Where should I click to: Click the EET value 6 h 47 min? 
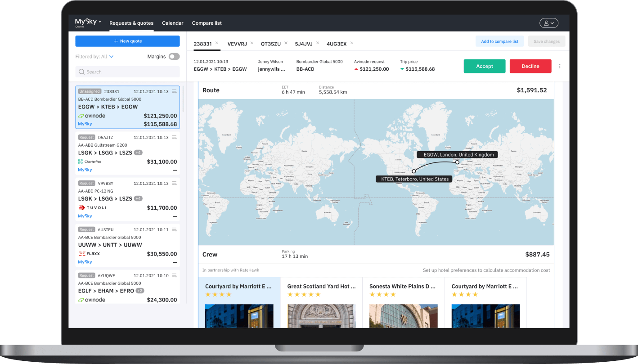tap(293, 92)
